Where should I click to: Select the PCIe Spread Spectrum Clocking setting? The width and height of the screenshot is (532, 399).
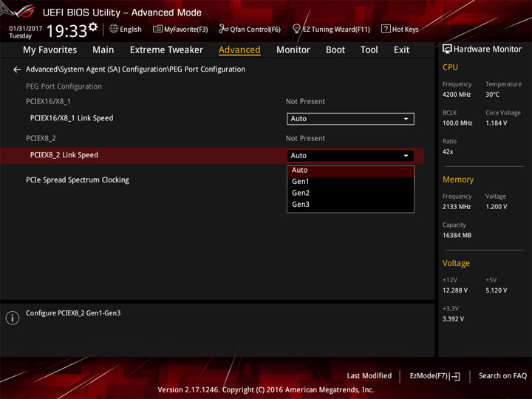(78, 180)
